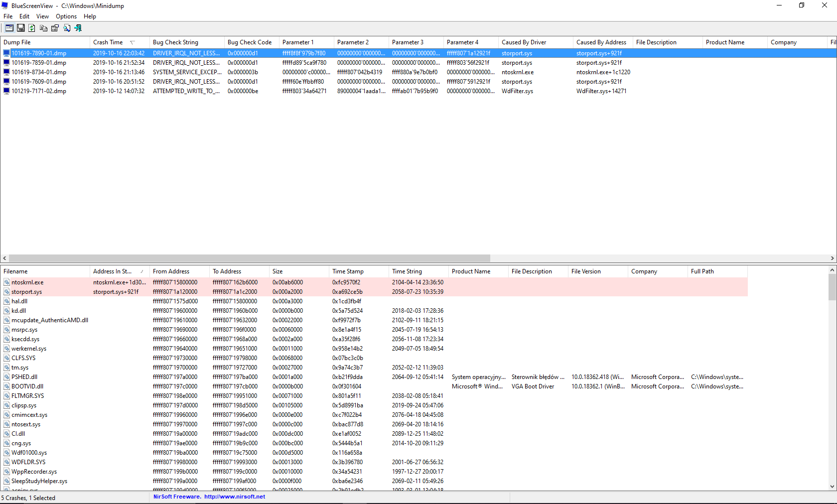Click the ntoskrnl.exe+1c1220 address cell
Viewport: 837px width, 504px height.
coord(603,72)
